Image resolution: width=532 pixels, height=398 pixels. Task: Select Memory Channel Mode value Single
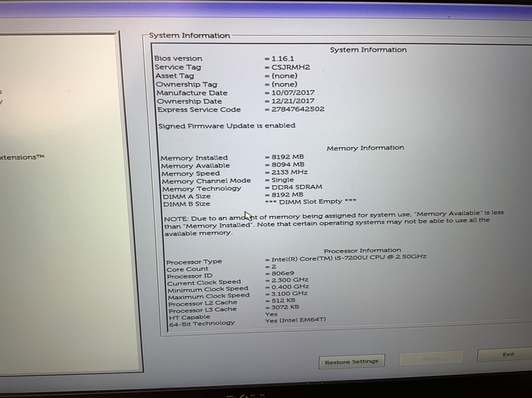(x=283, y=180)
